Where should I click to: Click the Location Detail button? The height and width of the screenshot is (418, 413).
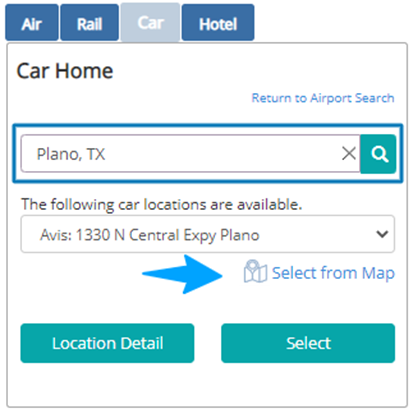tap(107, 343)
